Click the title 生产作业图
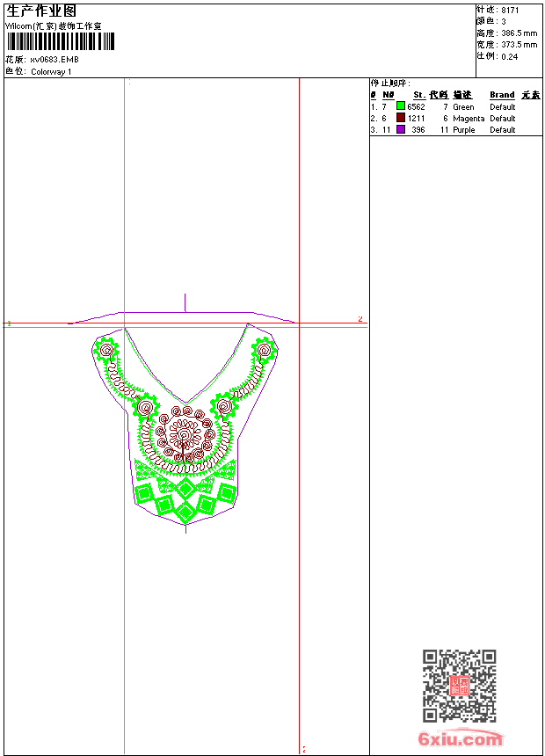545x756 pixels. point(41,11)
